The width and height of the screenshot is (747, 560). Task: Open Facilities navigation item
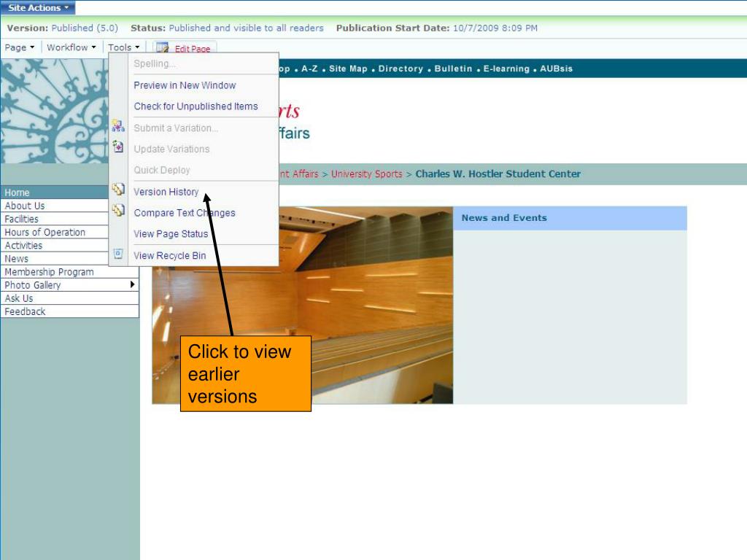pyautogui.click(x=55, y=219)
